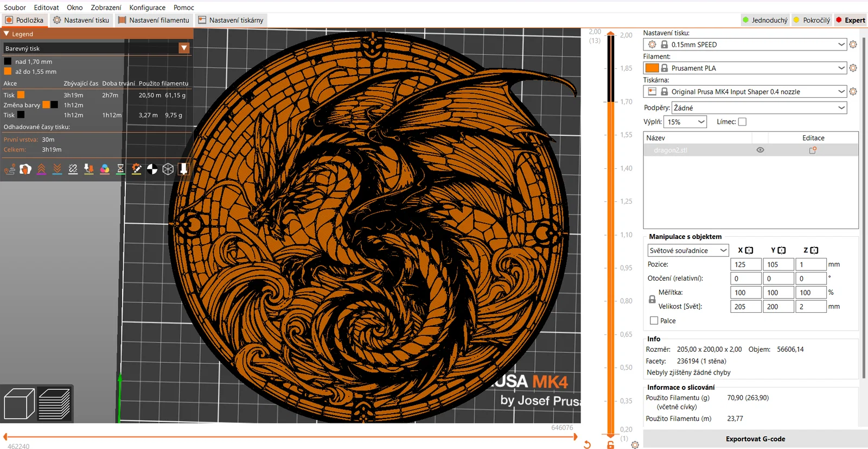
Task: Collapse the Legend panel
Action: 7,34
